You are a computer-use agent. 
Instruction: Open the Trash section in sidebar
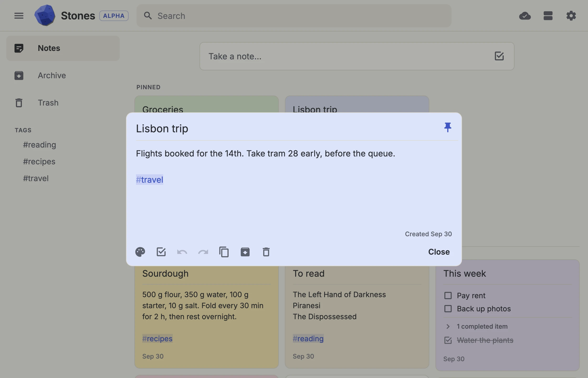coord(63,103)
